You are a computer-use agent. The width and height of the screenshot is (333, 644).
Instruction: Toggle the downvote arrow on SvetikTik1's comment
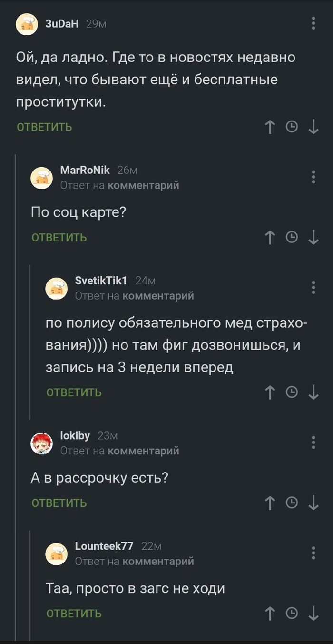pyautogui.click(x=314, y=392)
